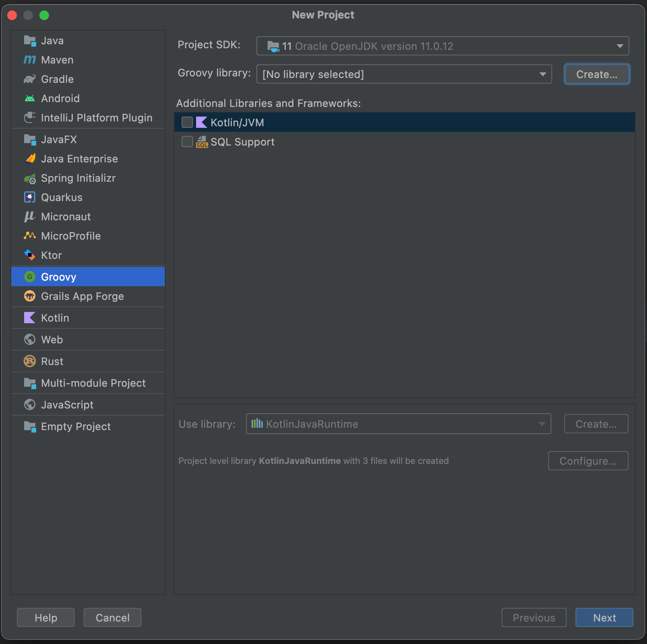Click the Java Enterprise flame icon
647x644 pixels.
30,159
